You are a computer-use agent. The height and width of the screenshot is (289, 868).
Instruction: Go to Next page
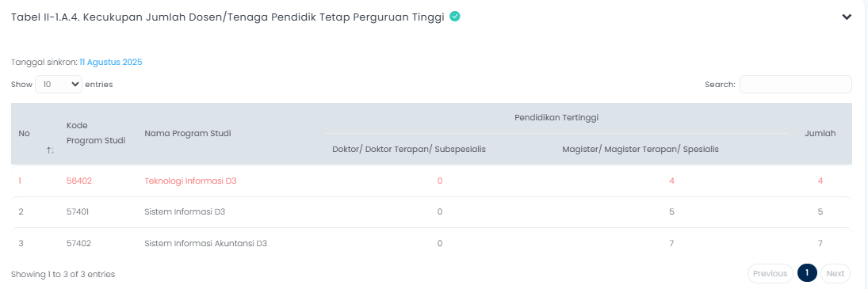(835, 273)
